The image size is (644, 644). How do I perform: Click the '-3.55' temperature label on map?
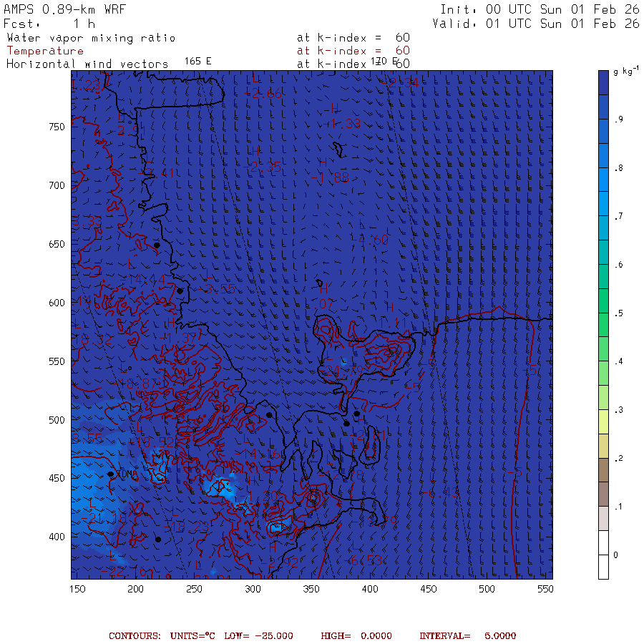tap(216, 289)
